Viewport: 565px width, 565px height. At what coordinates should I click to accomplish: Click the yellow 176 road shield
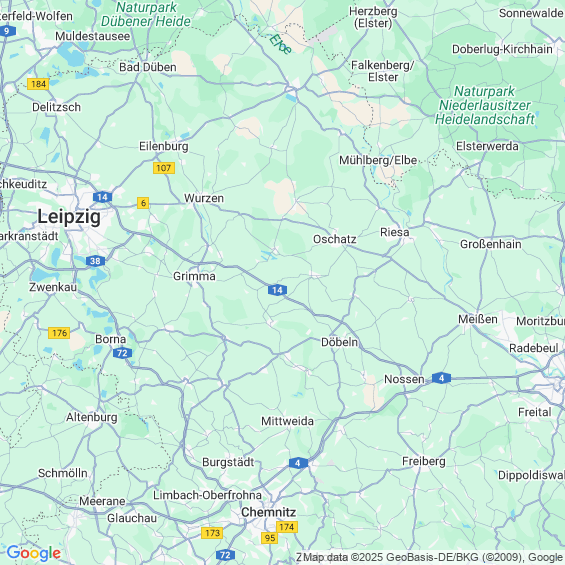(59, 333)
